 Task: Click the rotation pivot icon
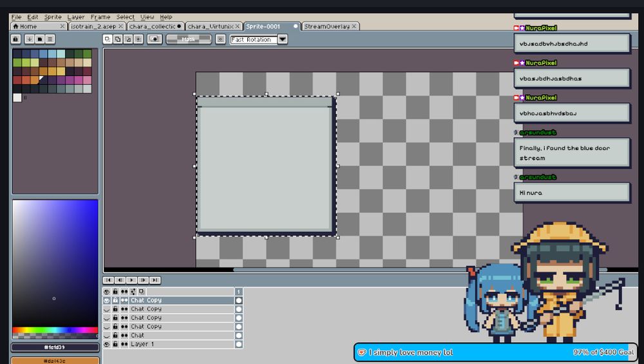221,39
